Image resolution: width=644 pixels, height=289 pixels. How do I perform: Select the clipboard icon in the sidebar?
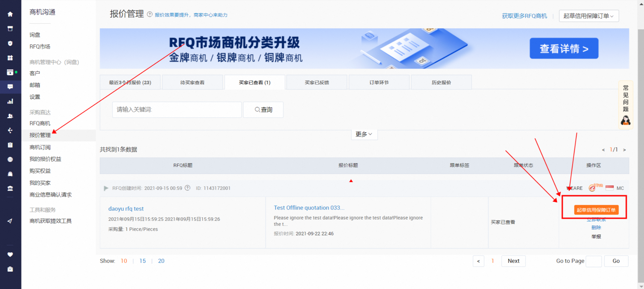pos(10,145)
